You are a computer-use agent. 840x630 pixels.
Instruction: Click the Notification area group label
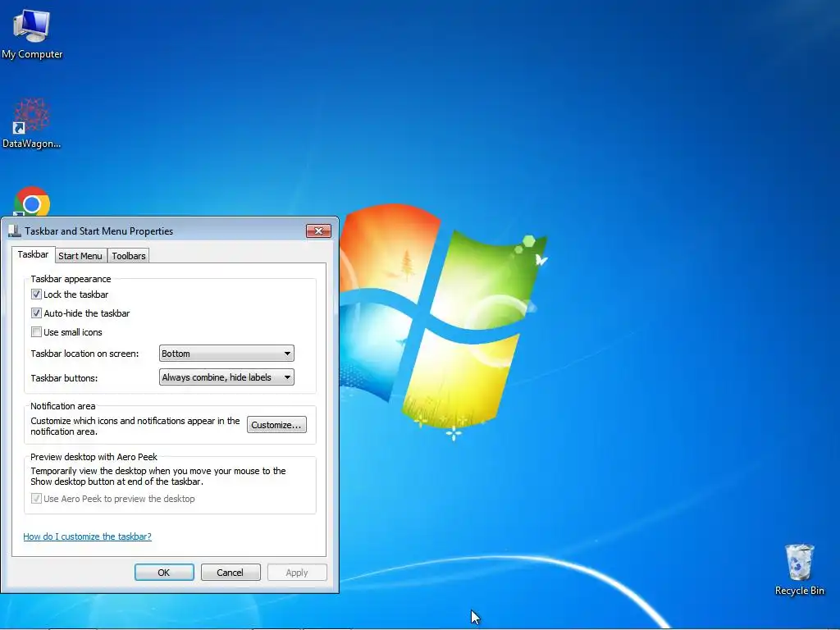click(62, 406)
